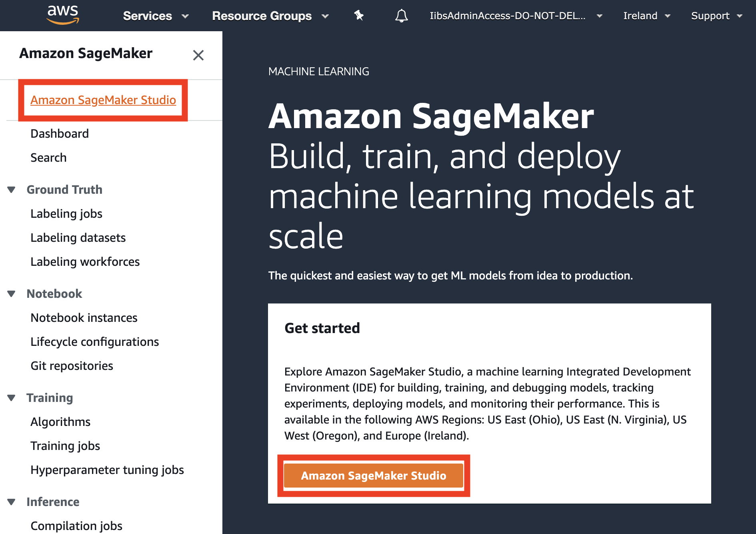Open Hyperparameter tuning jobs

click(107, 470)
